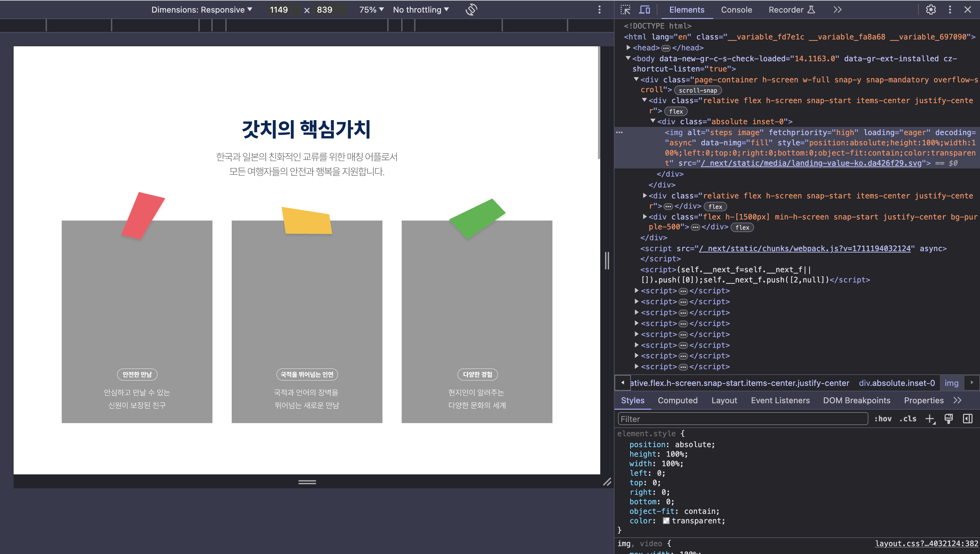Rotate the device viewport orientation
980x554 pixels.
tap(471, 10)
